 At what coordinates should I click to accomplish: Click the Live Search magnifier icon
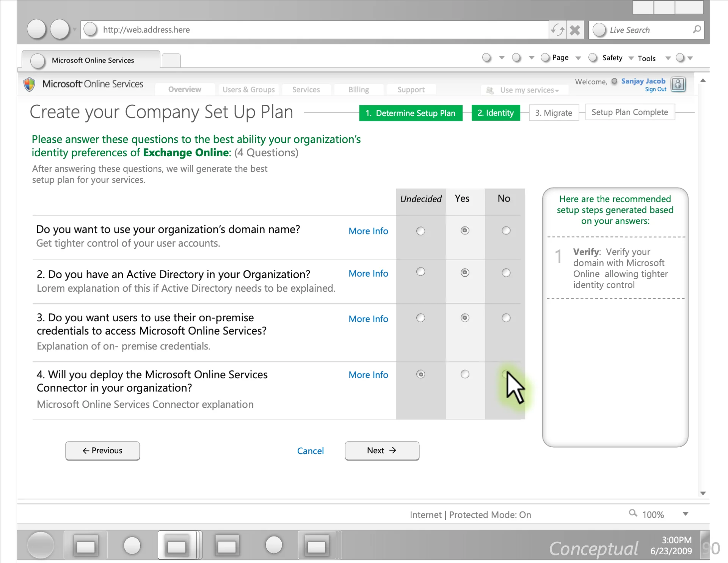pos(697,29)
